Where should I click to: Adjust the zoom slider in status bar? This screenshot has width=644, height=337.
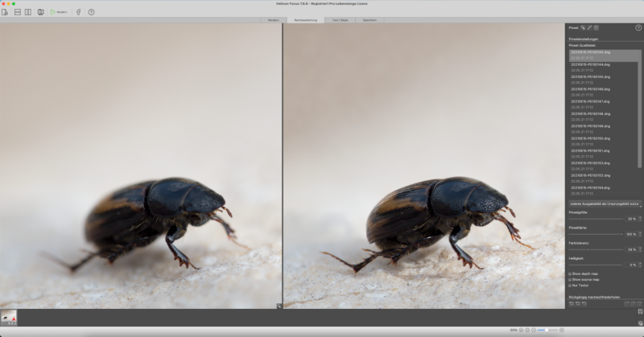(547, 330)
